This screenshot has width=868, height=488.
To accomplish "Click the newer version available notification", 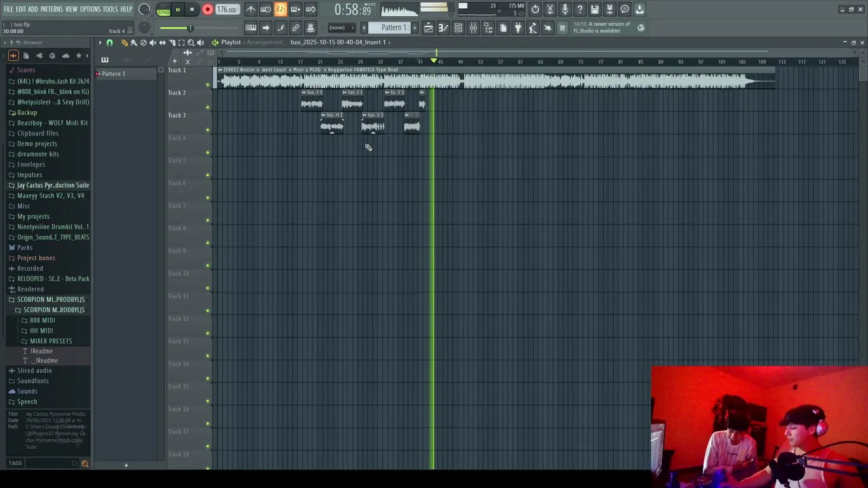I will [x=609, y=27].
